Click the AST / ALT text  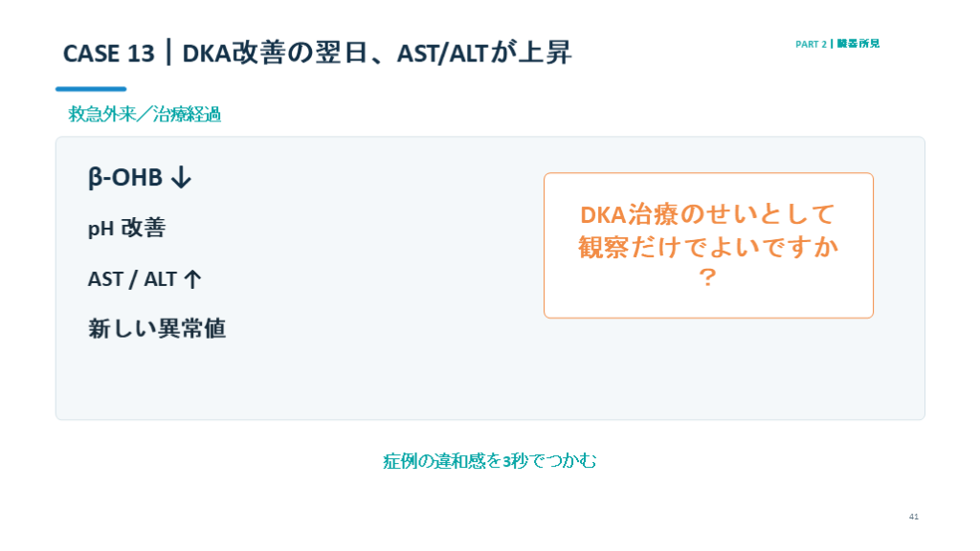pos(132,278)
